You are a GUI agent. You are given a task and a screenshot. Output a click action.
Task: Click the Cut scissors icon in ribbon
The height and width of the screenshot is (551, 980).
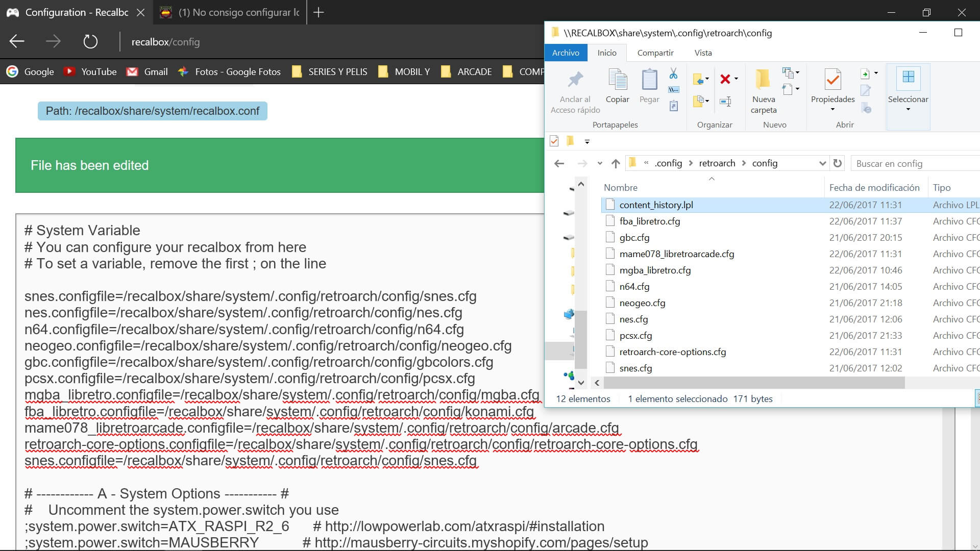(673, 74)
